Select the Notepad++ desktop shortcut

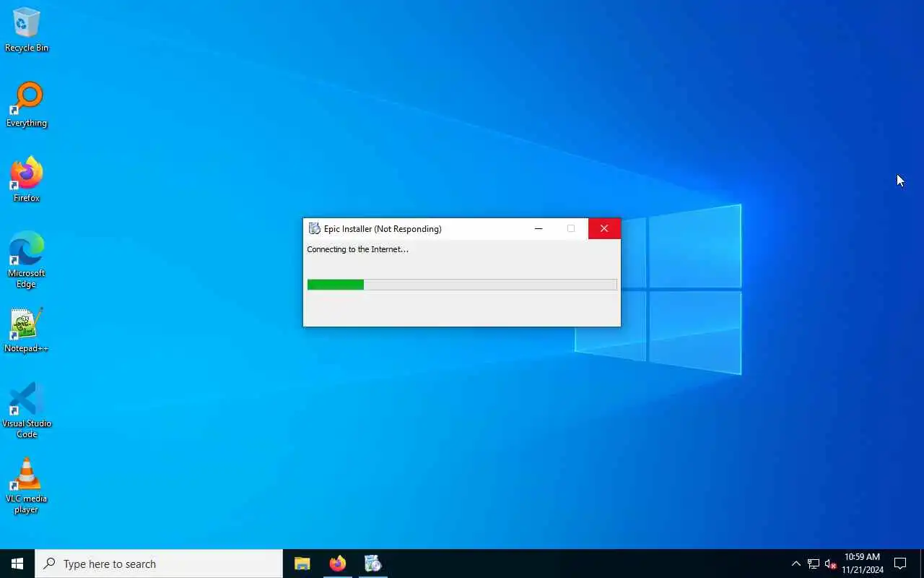[27, 331]
